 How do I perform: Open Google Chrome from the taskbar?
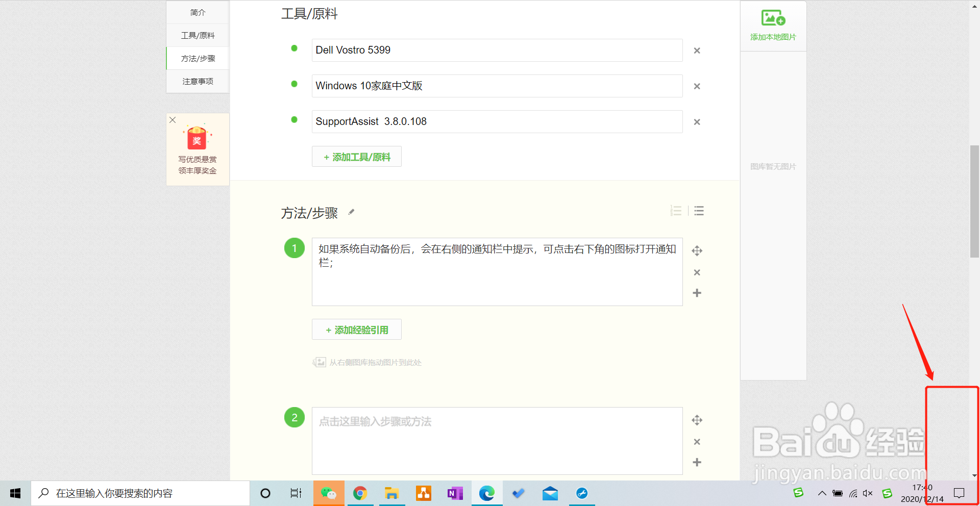(x=360, y=493)
